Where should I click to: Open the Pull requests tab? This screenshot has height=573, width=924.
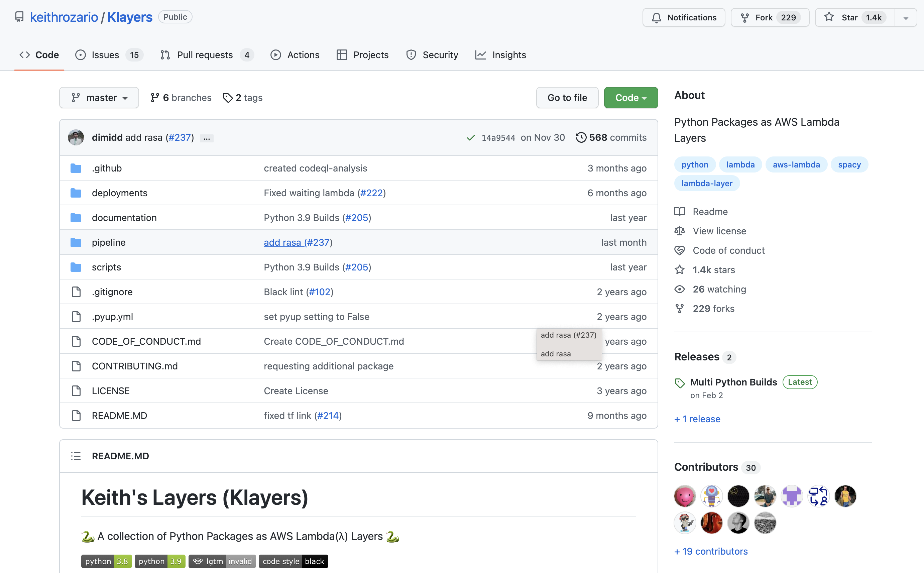207,55
